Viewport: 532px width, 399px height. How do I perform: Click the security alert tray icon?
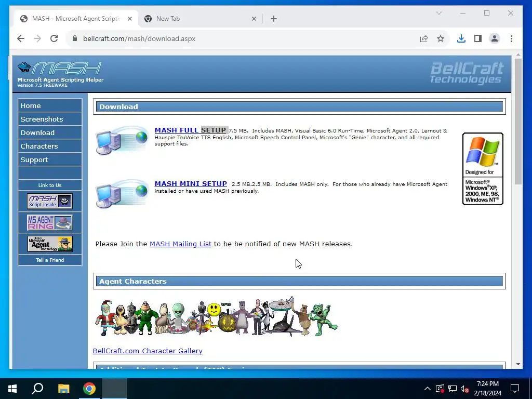[x=440, y=389]
